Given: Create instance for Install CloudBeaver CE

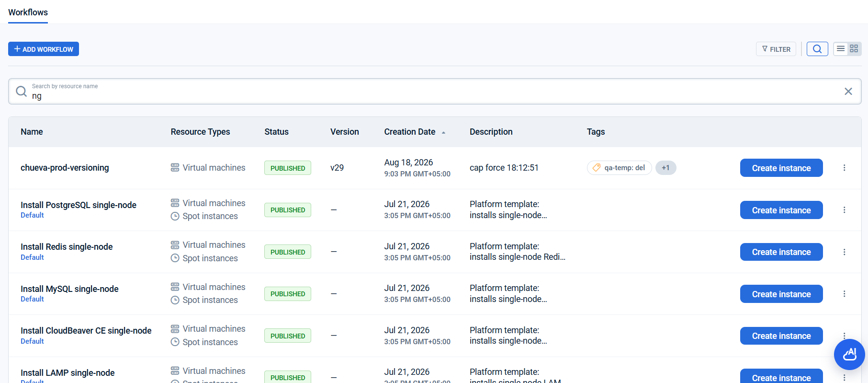Looking at the screenshot, I should point(781,336).
